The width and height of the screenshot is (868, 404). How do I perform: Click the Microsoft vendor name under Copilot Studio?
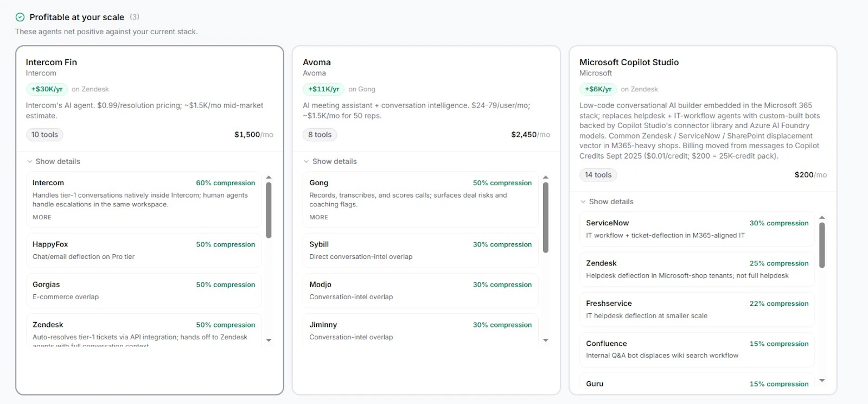(x=596, y=73)
